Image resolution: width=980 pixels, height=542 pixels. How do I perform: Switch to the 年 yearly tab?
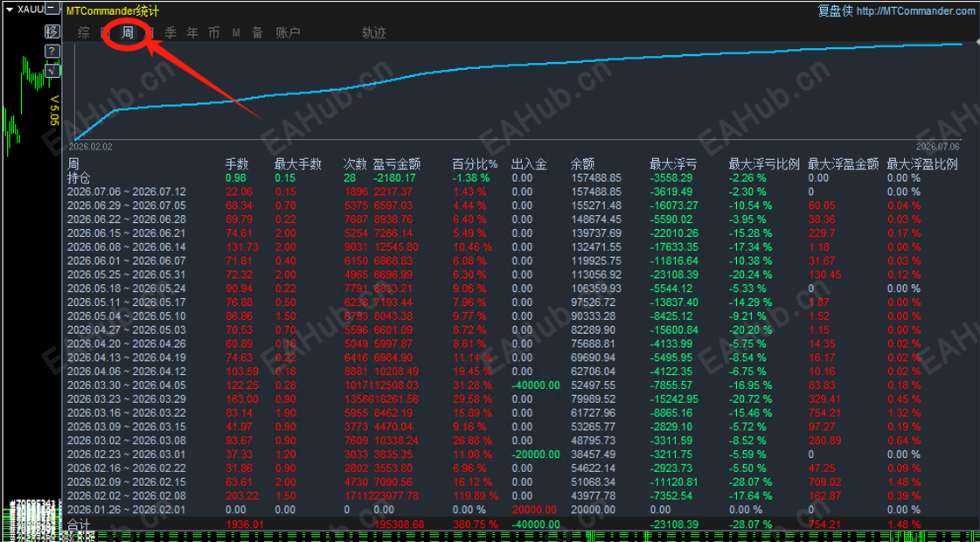pyautogui.click(x=192, y=32)
